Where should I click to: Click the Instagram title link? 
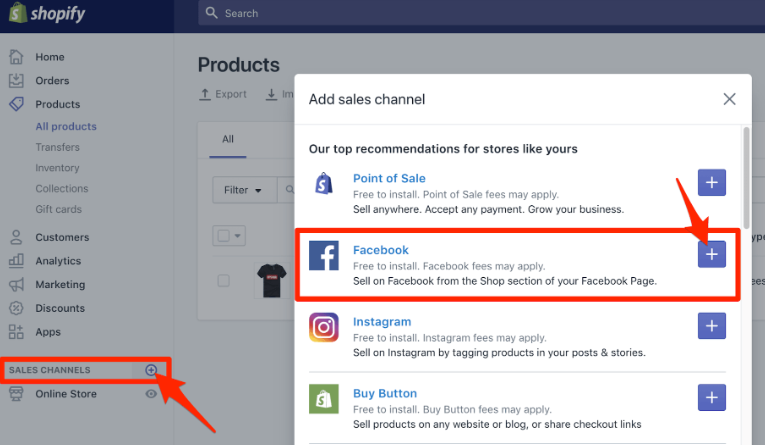click(382, 322)
